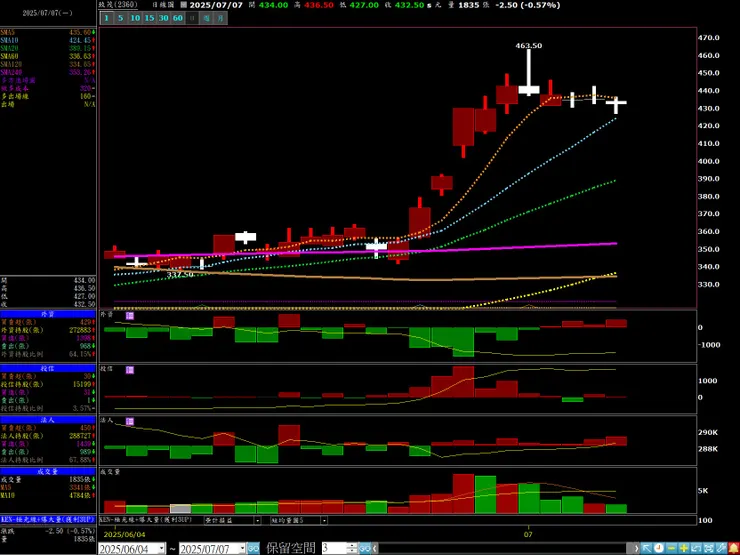Image resolution: width=740 pixels, height=555 pixels.
Task: Open the purple settings icon in 法人 panel
Action: (x=130, y=421)
